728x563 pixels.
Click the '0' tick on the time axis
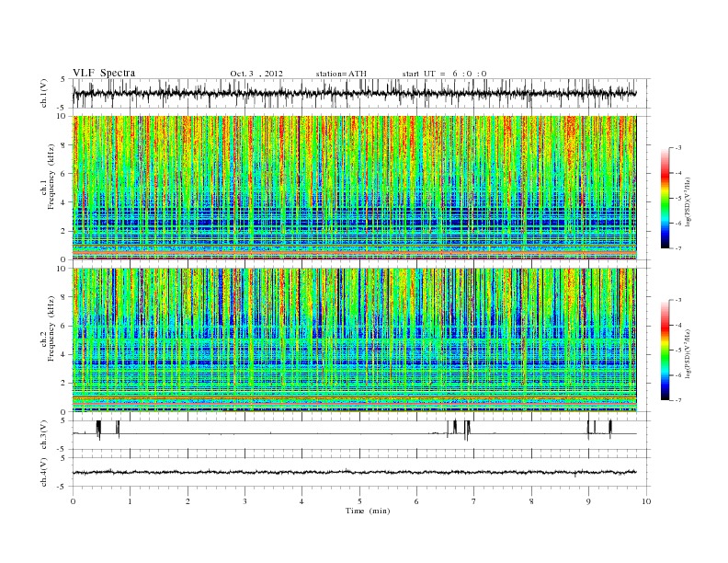coord(73,501)
